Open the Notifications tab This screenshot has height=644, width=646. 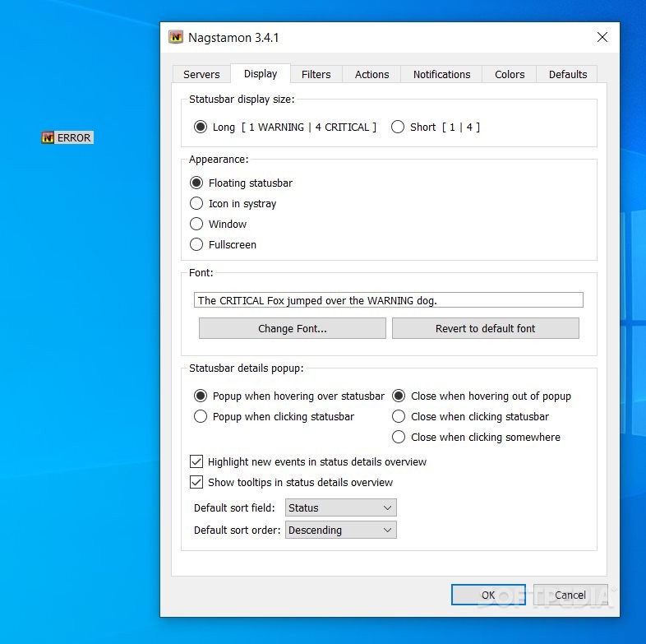click(x=441, y=74)
